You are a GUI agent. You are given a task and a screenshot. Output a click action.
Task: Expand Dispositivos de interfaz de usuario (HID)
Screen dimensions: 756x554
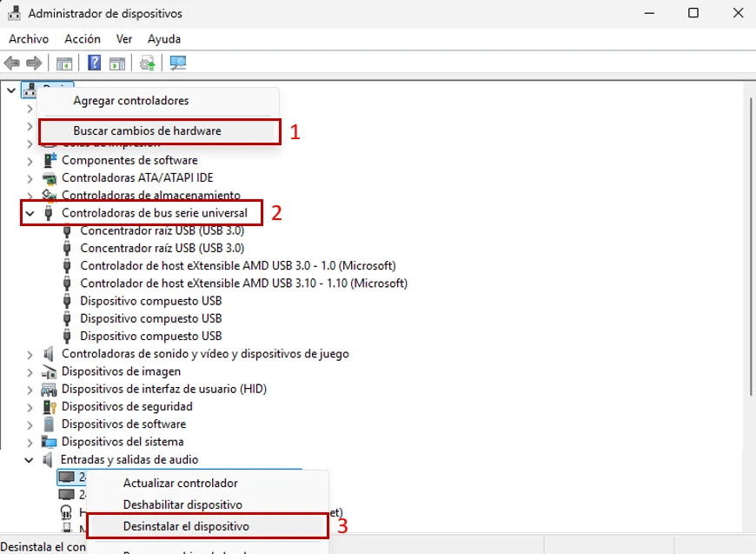tap(30, 390)
